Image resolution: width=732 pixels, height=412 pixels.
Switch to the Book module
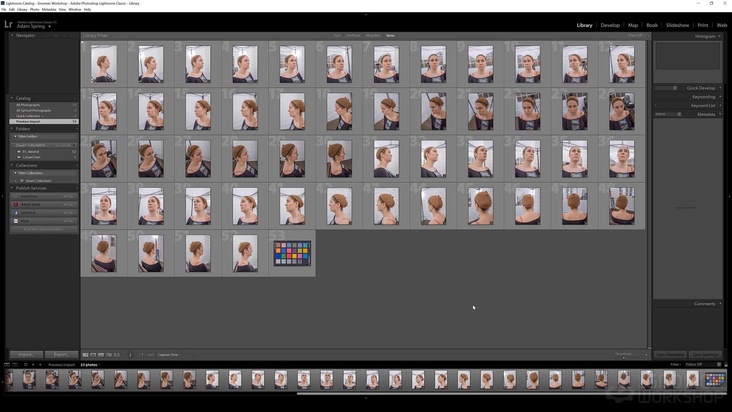tap(652, 25)
